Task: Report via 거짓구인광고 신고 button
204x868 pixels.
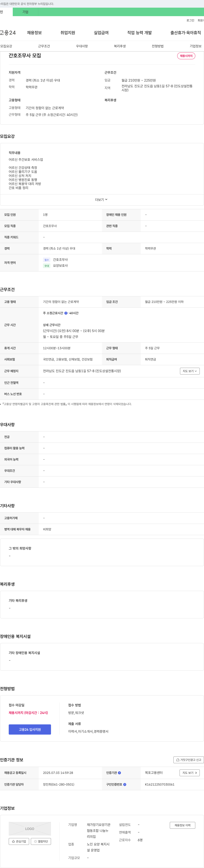Action: pos(188,760)
